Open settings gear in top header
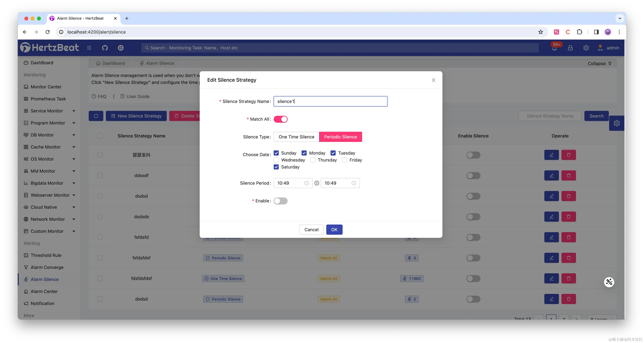Image resolution: width=644 pixels, height=343 pixels. (586, 48)
